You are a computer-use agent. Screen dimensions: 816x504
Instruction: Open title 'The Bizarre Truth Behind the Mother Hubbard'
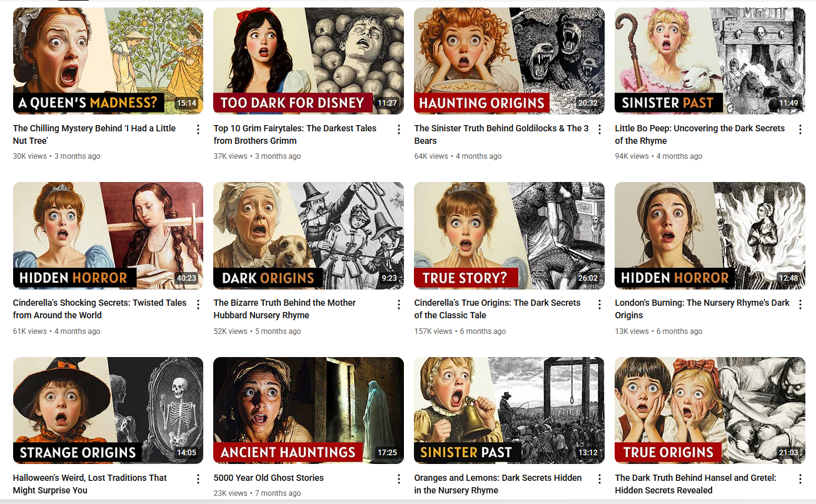click(285, 309)
